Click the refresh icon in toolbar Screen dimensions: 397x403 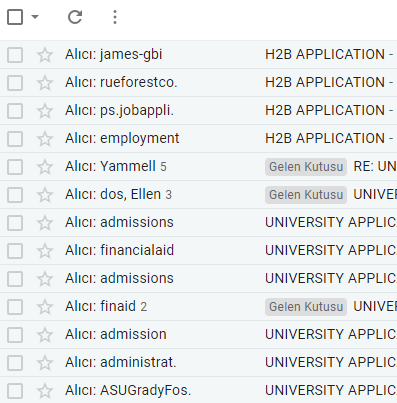tap(75, 17)
